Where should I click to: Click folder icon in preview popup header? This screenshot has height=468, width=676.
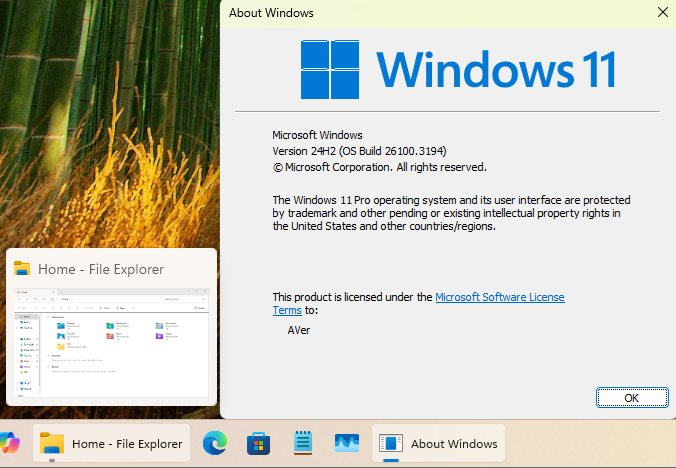[x=22, y=268]
